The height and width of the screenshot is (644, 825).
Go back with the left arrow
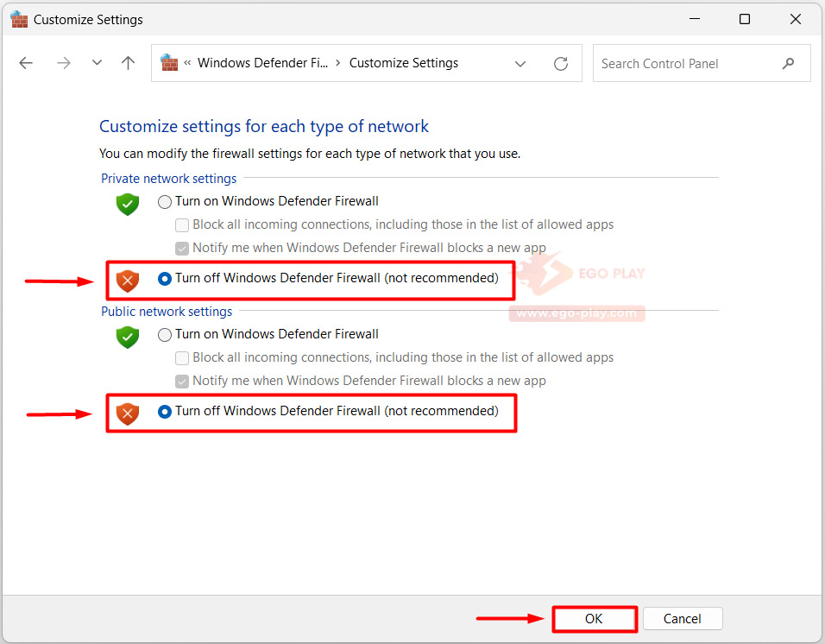click(x=26, y=64)
